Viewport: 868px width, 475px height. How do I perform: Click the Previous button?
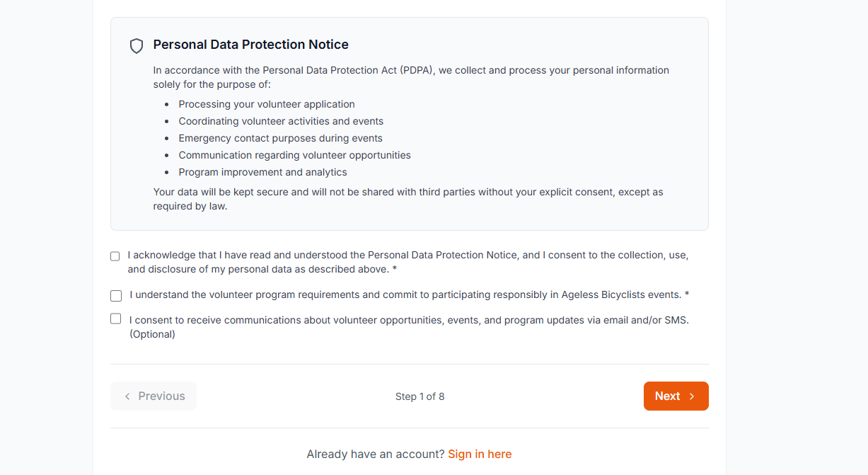(154, 396)
